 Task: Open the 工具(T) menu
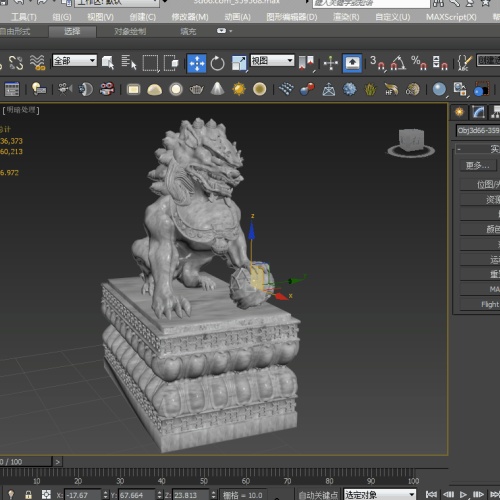pos(24,17)
